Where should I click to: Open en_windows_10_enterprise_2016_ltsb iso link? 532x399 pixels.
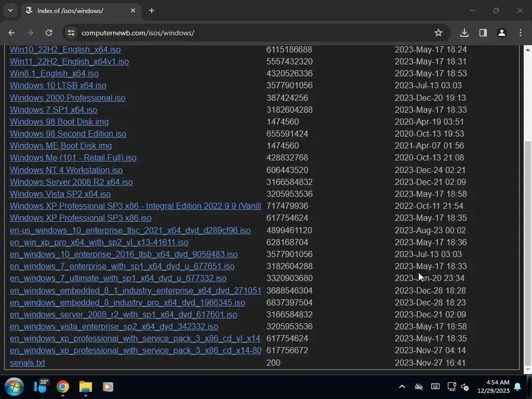click(124, 254)
